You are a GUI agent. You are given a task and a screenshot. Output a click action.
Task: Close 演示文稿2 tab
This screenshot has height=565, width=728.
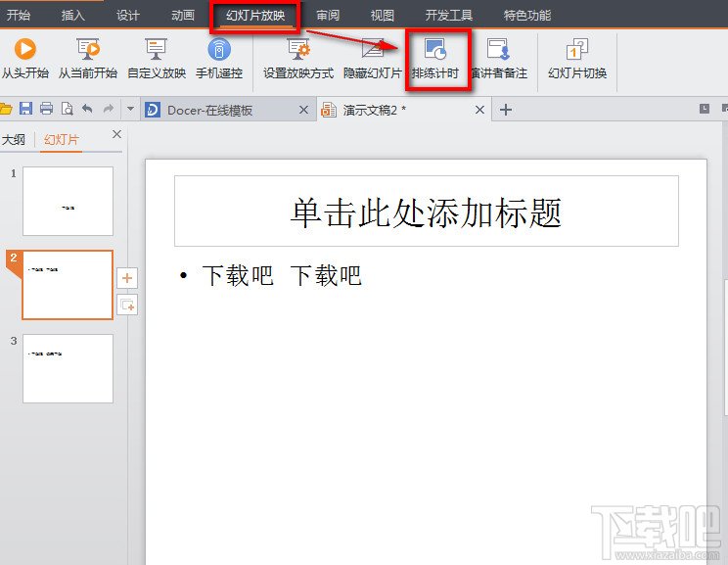coord(479,110)
